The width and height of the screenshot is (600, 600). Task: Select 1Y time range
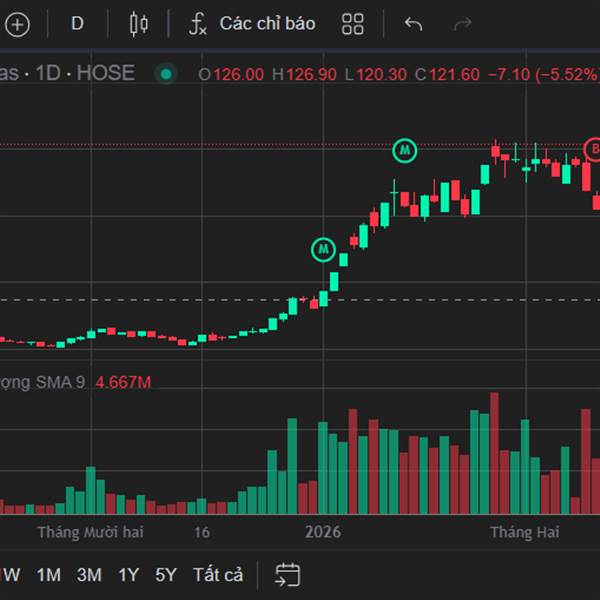point(128,575)
